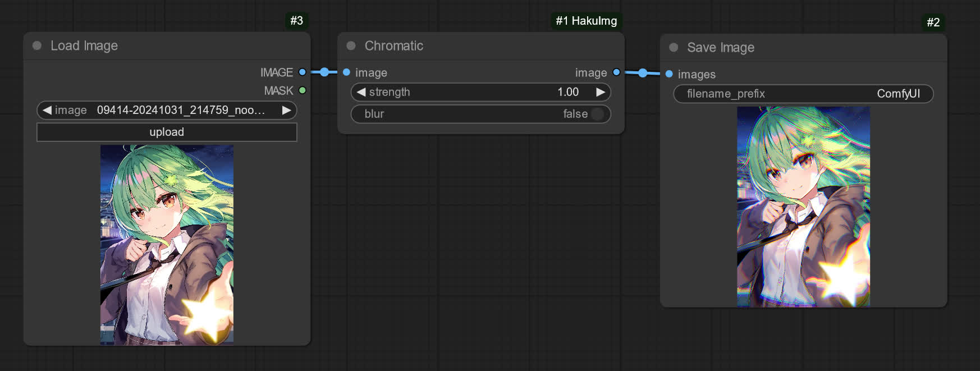Select next image file with right arrow
Screen dimensions: 980x371
[x=286, y=110]
